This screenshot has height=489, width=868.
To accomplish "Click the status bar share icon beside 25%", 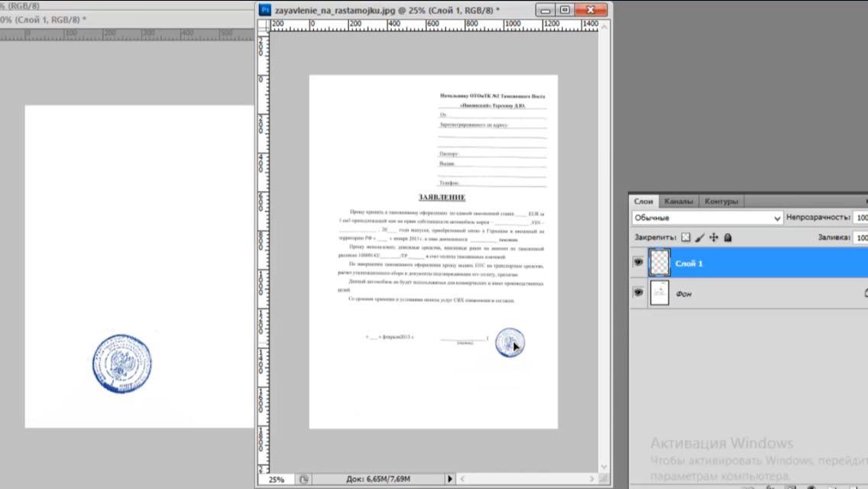I will click(303, 479).
